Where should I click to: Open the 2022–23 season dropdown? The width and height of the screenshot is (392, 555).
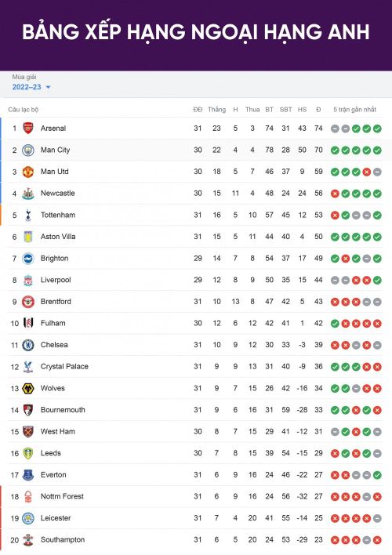coord(31,87)
